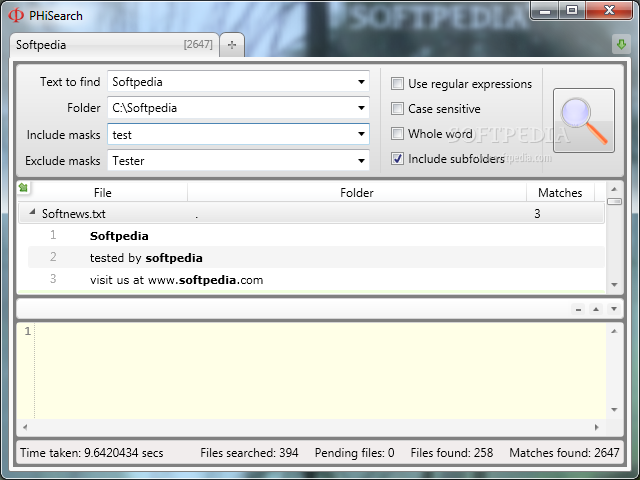Click the Files searched: 394 status

249,453
